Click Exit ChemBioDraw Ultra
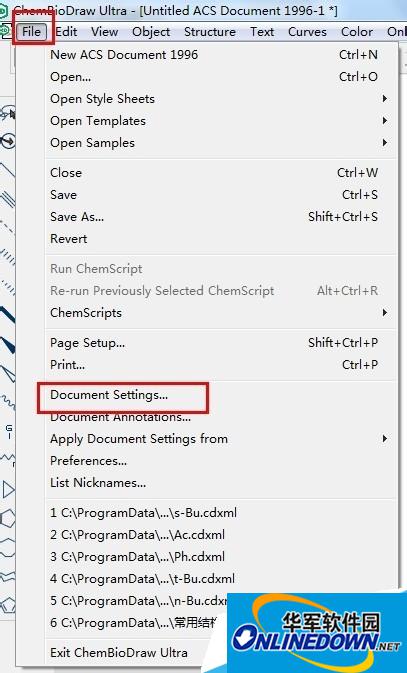 coord(119,653)
